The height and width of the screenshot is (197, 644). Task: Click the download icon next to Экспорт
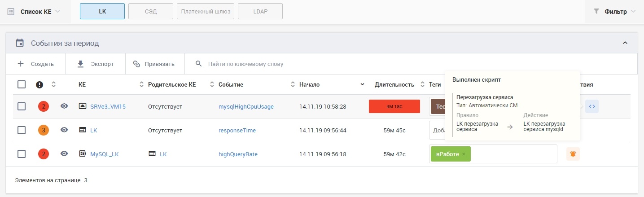pos(81,64)
